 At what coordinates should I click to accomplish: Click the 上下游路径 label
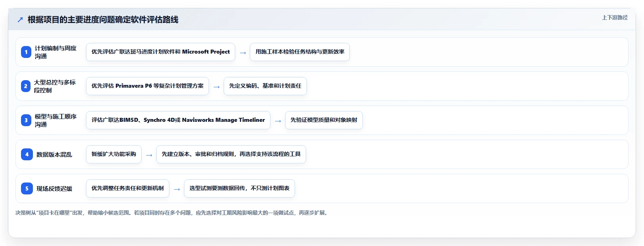click(x=615, y=17)
